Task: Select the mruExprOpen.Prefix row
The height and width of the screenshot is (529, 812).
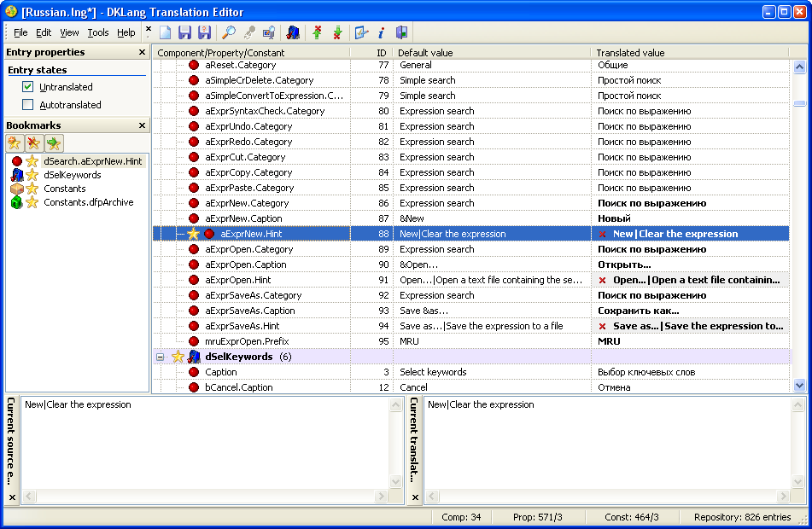Action: pos(470,341)
